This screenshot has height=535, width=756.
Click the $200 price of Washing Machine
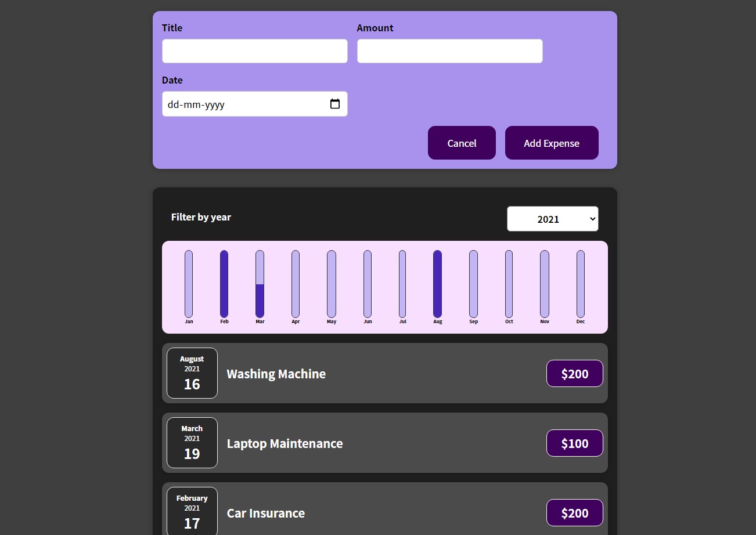575,374
